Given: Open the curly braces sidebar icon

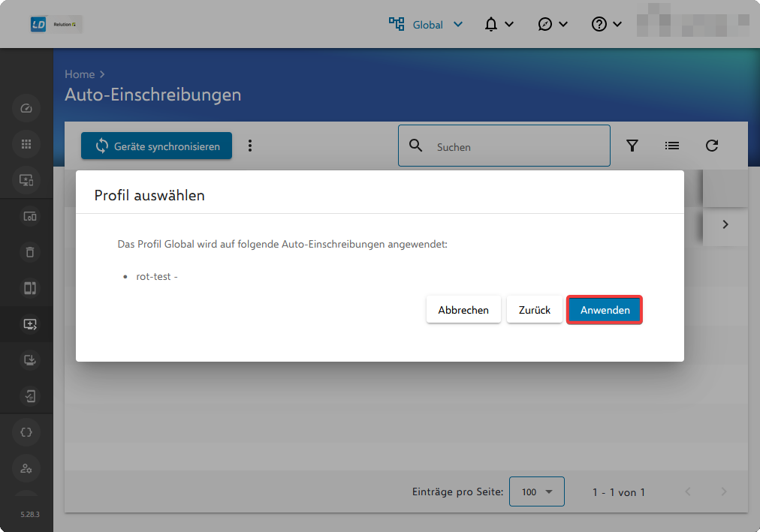Looking at the screenshot, I should 26,432.
